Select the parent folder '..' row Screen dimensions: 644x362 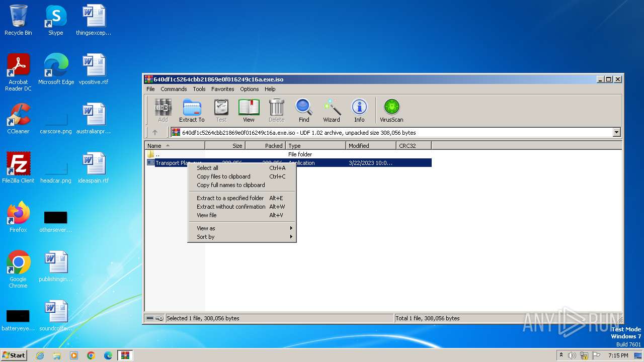click(x=288, y=154)
